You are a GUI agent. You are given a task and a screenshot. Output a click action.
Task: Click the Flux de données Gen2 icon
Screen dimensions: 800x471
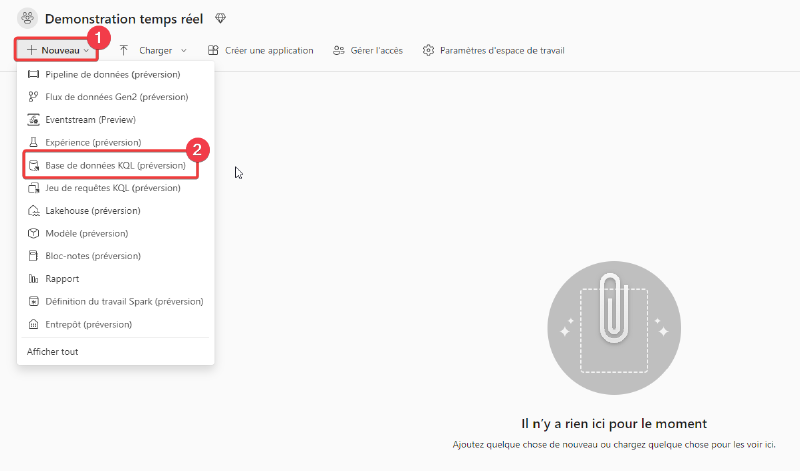tap(33, 97)
